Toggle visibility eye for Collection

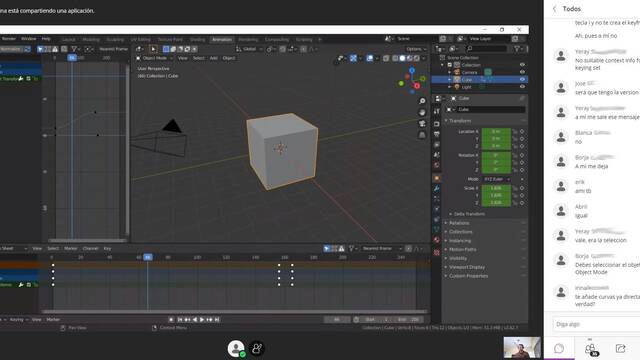[x=522, y=65]
